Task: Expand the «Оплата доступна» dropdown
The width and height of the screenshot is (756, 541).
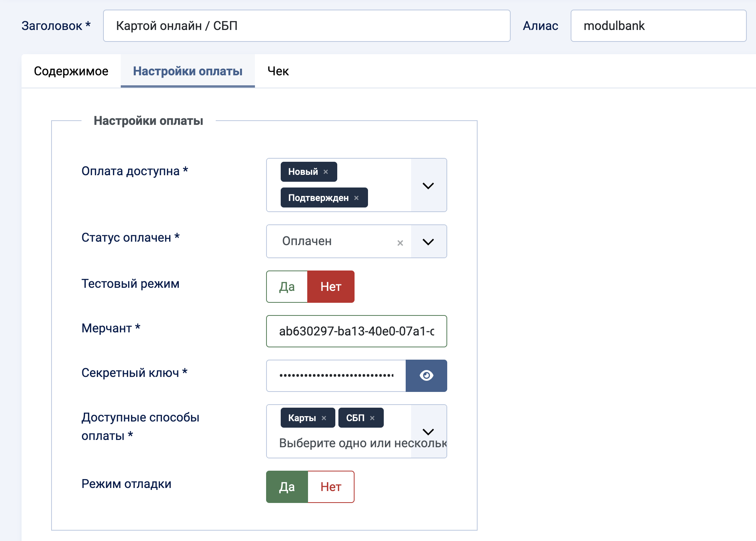Action: [428, 185]
